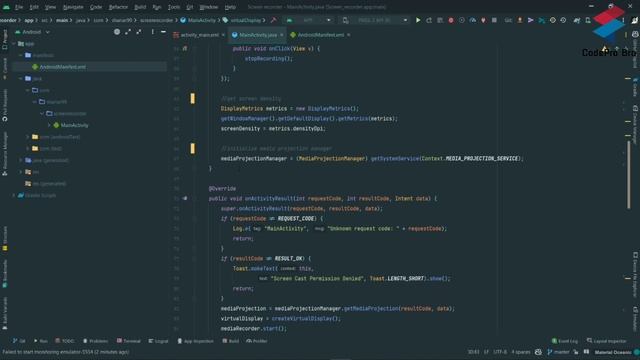Open the Build Variants side tab
Screen dimensions: 640x360
5,313
